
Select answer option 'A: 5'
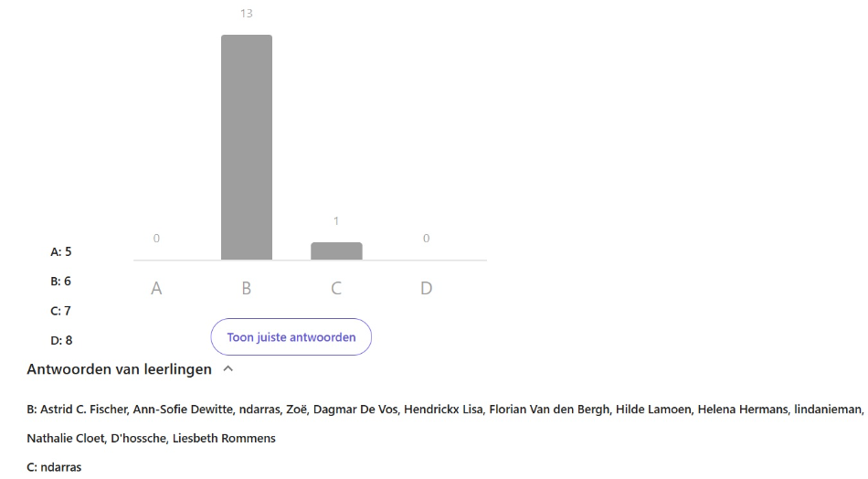point(61,251)
